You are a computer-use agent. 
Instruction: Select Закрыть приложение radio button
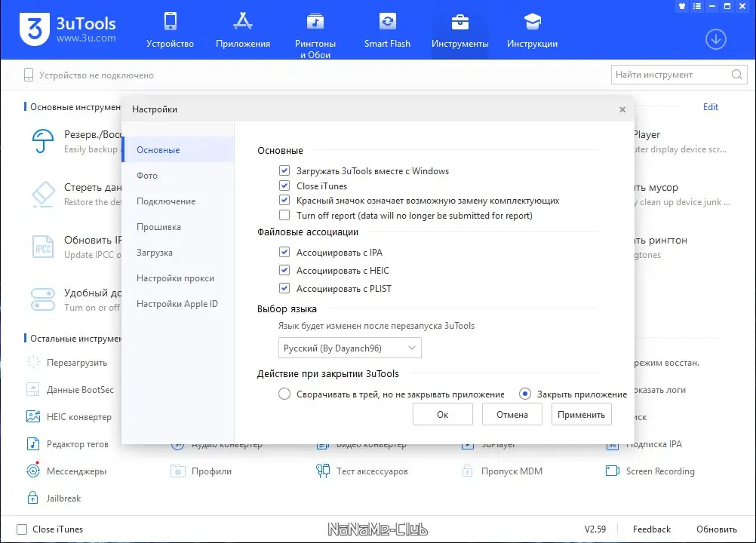525,394
